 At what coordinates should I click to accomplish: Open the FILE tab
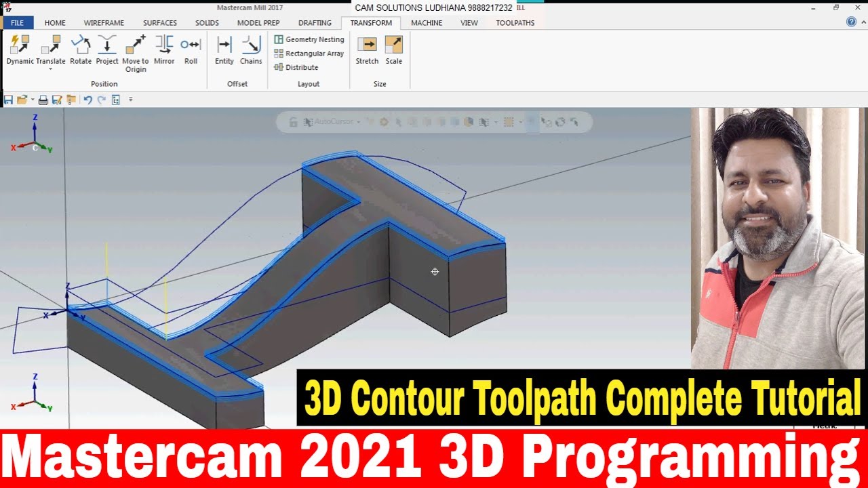17,22
